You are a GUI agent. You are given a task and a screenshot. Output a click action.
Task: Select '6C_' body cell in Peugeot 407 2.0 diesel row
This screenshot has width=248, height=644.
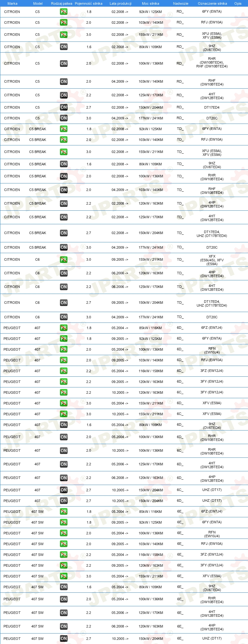click(180, 450)
